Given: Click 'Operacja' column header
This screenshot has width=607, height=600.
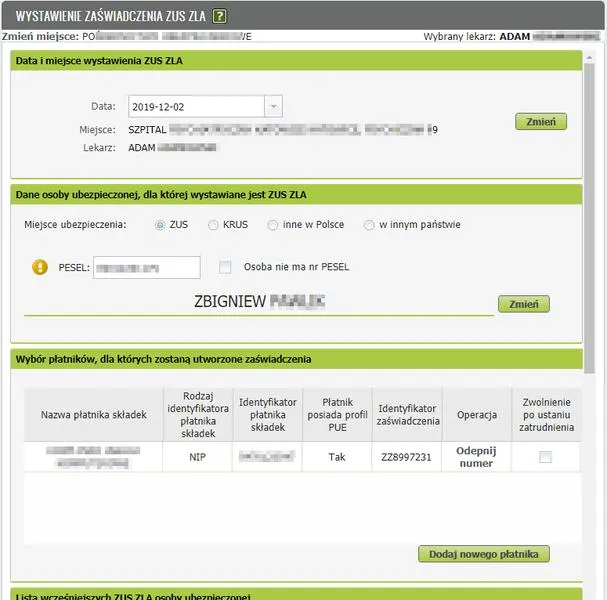Looking at the screenshot, I should (477, 415).
